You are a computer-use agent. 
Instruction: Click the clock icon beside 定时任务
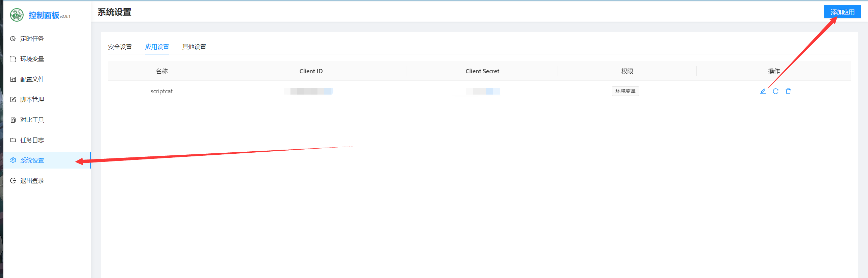pyautogui.click(x=13, y=39)
